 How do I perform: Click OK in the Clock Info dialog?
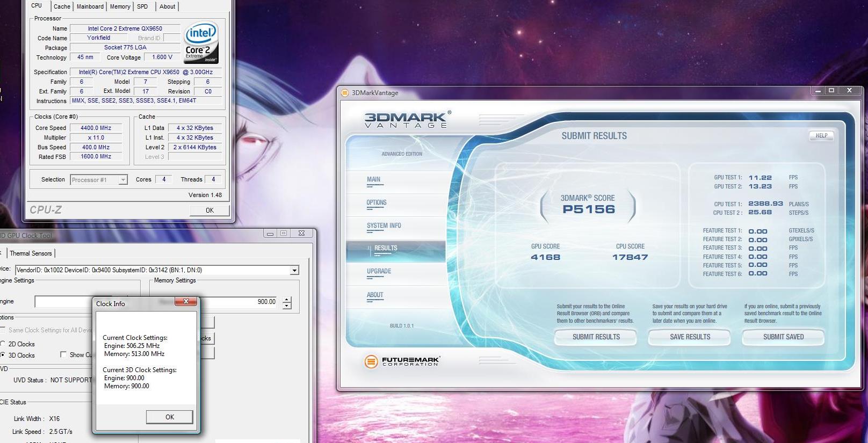[169, 417]
